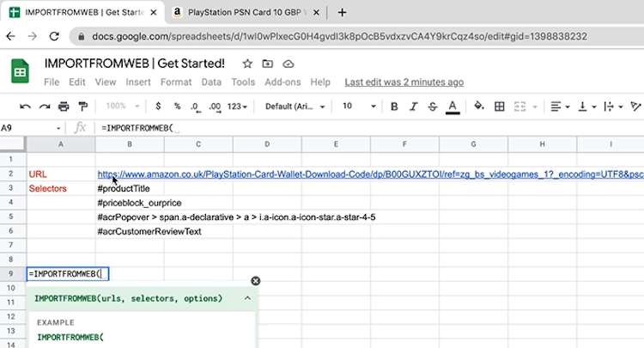Open the 123 number format dropdown

(x=237, y=107)
